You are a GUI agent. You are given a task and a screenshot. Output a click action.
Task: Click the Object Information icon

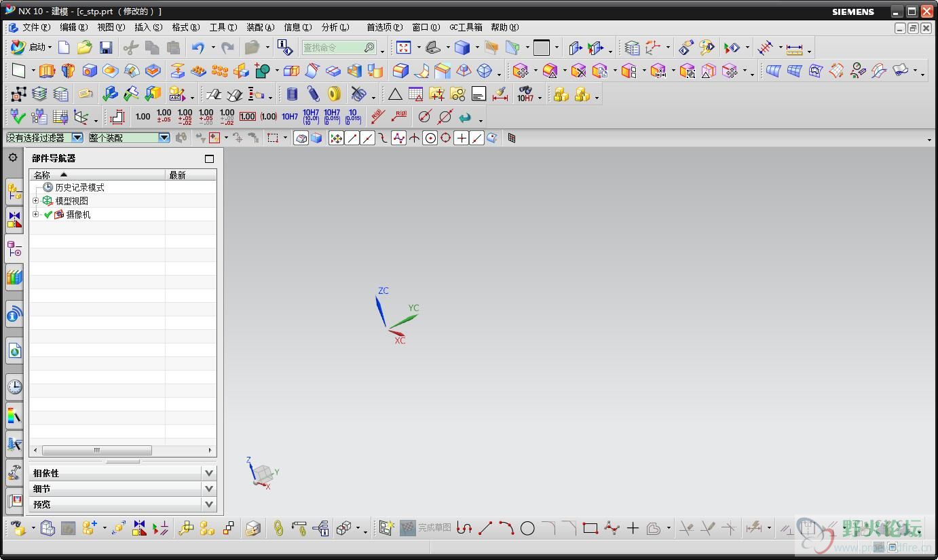coord(285,48)
